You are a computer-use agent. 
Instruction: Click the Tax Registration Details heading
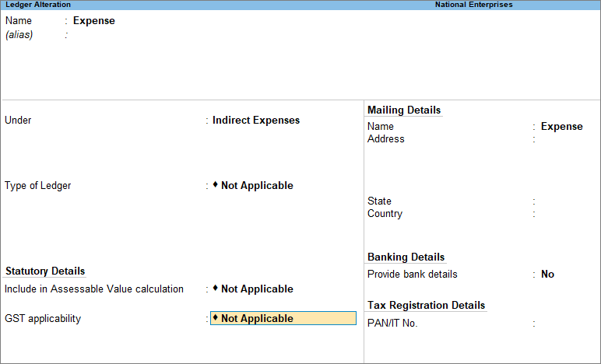coord(426,306)
